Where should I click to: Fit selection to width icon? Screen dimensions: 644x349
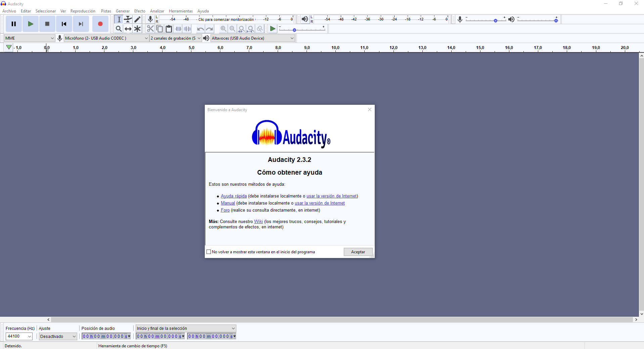click(241, 29)
